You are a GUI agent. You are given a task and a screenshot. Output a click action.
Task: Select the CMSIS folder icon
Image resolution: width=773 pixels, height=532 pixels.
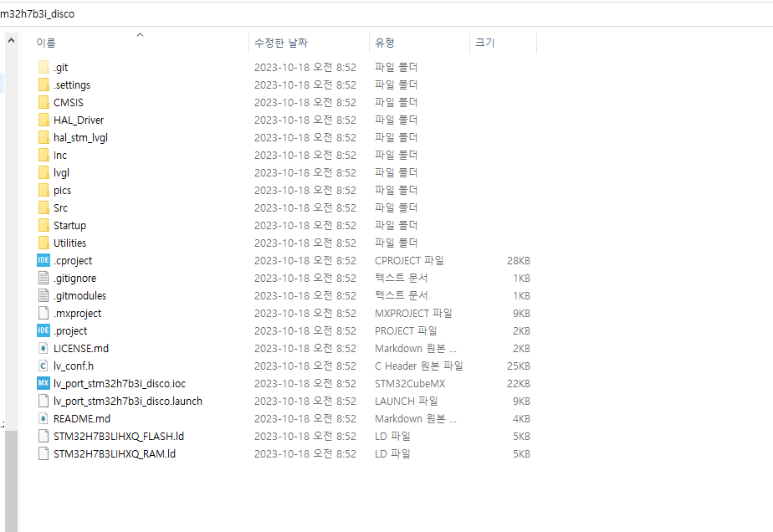point(44,103)
